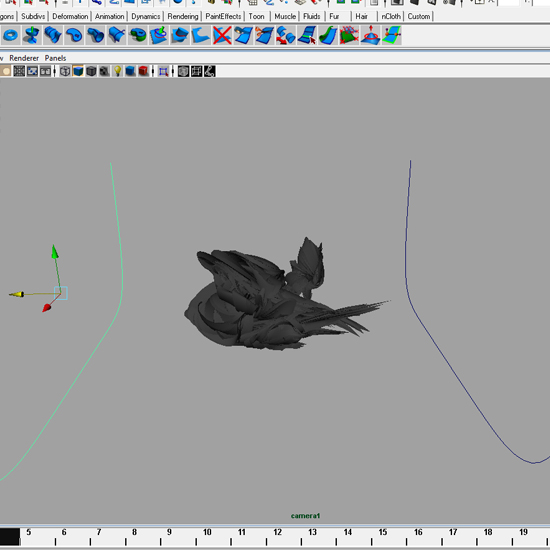Click the smooth shade all icon
The height and width of the screenshot is (550, 550).
(78, 71)
